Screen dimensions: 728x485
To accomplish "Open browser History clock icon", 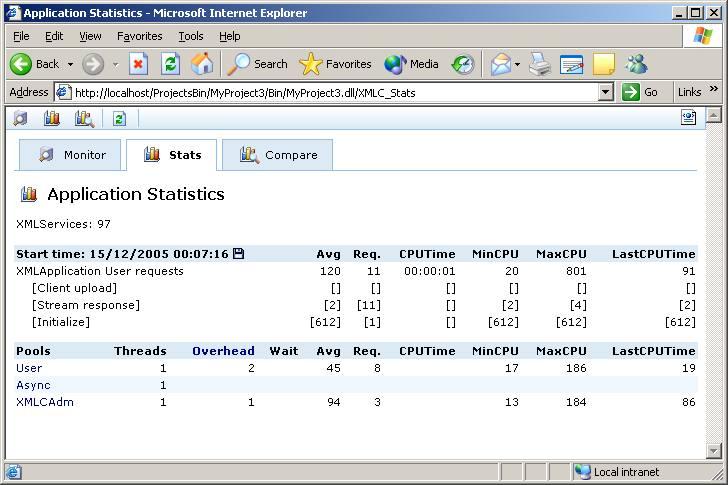I will (462, 64).
